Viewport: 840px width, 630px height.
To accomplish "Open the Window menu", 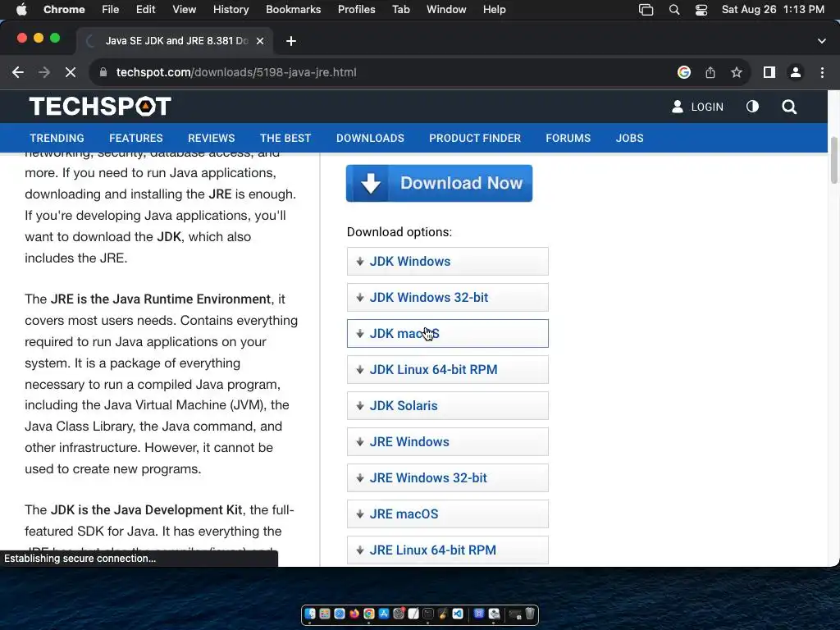I will tap(446, 9).
